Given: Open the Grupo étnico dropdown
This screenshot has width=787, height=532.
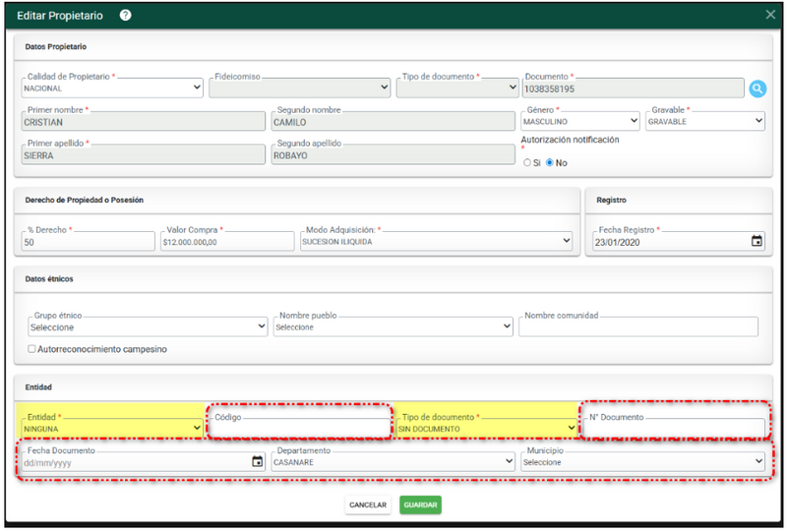Looking at the screenshot, I should tap(148, 326).
